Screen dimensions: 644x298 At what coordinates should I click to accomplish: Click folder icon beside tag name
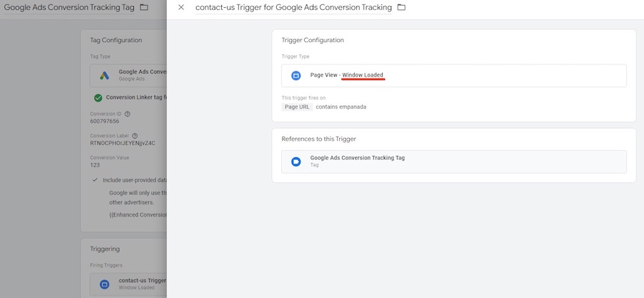point(144,7)
